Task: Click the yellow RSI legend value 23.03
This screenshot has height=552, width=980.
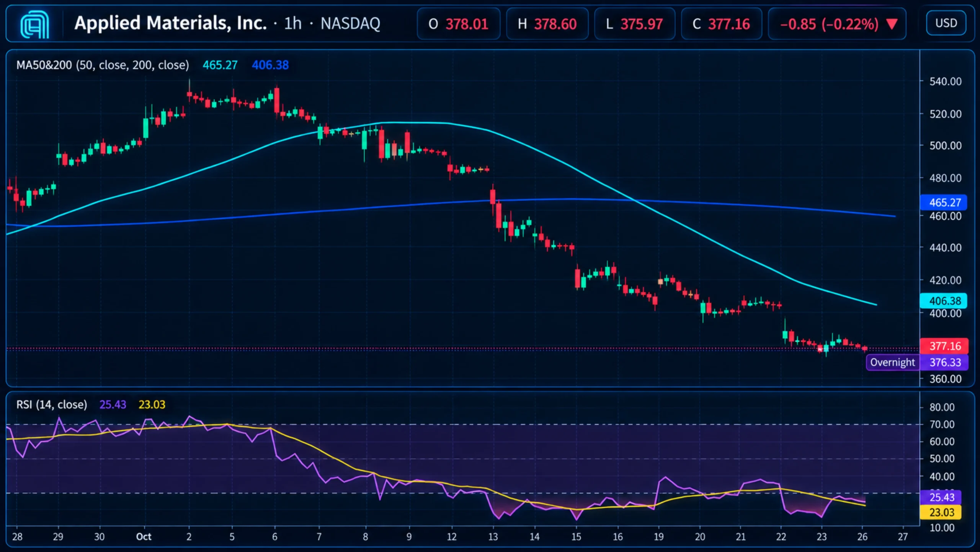Action: coord(152,405)
